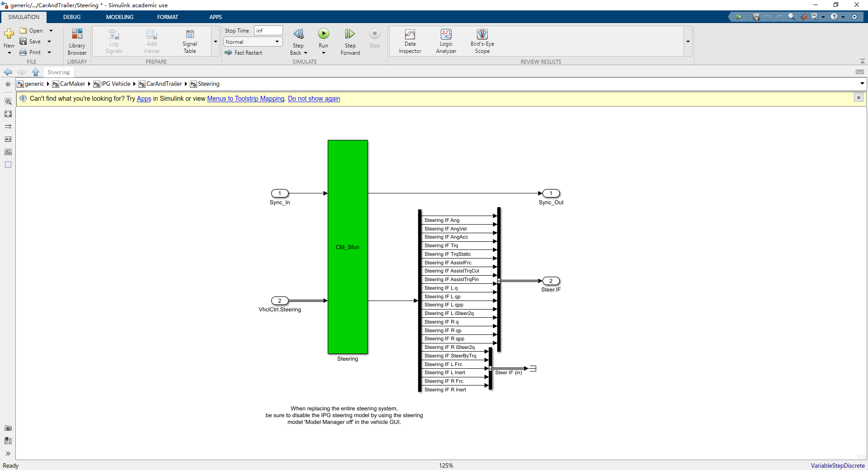Open the Menus to Toolstrip Mapping link
The image size is (868, 470).
point(246,99)
